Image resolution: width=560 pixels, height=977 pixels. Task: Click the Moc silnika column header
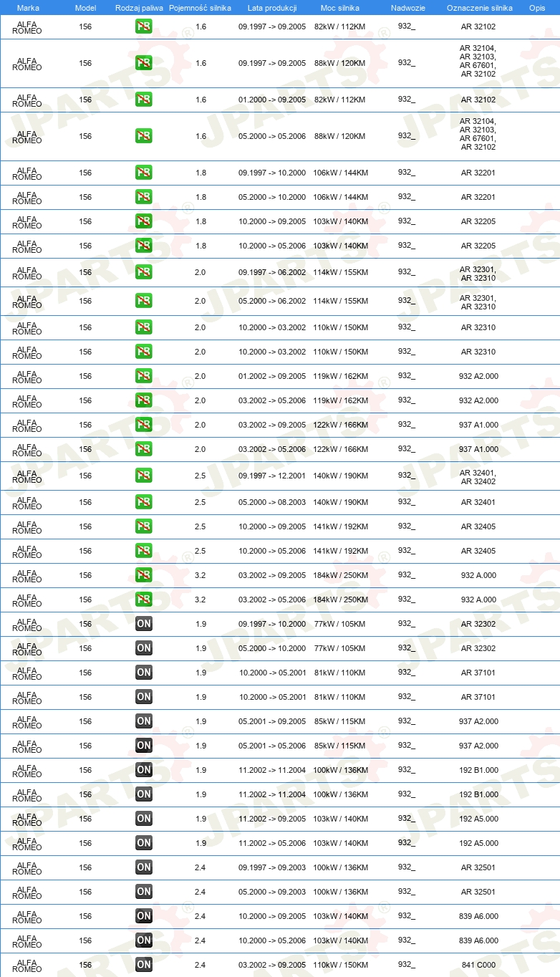340,8
